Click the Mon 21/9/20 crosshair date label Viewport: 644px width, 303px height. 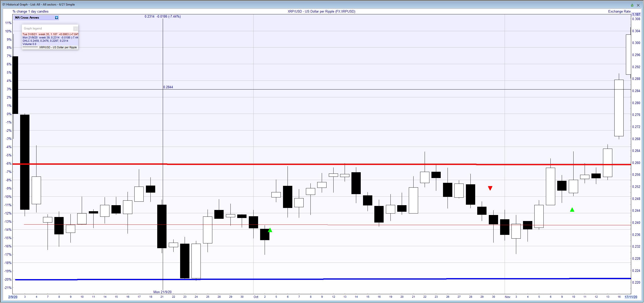(163, 292)
